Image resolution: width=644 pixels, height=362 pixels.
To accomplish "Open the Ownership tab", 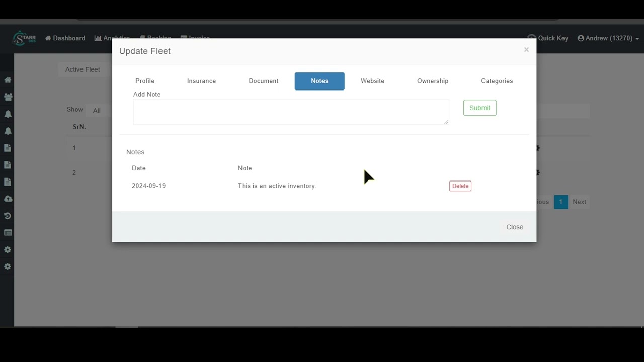I will 433,81.
